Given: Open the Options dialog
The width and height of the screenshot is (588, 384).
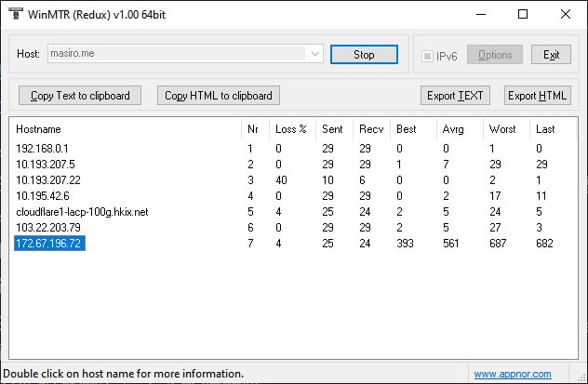Looking at the screenshot, I should point(494,55).
